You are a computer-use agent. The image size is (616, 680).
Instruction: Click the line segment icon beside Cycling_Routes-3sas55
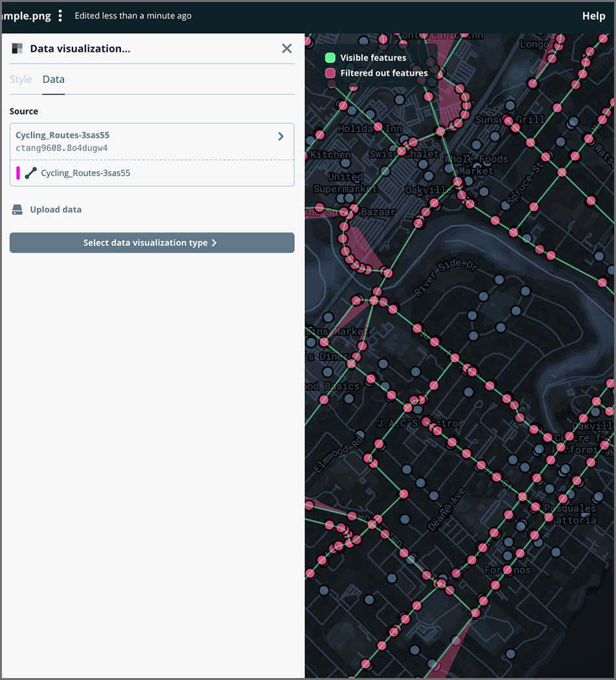(32, 173)
